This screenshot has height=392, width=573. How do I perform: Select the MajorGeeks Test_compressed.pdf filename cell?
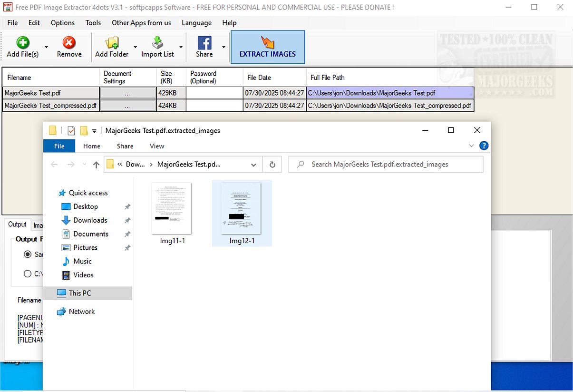pos(51,106)
